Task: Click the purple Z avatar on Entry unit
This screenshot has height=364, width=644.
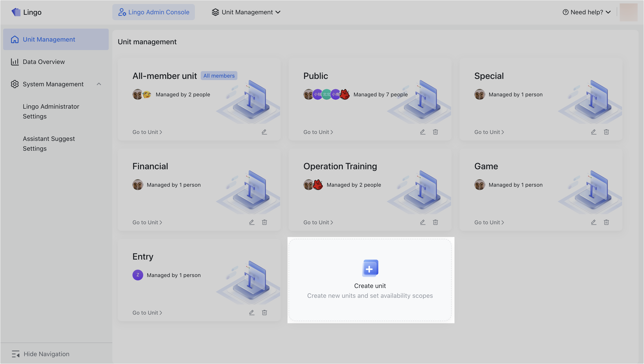Action: click(x=138, y=275)
